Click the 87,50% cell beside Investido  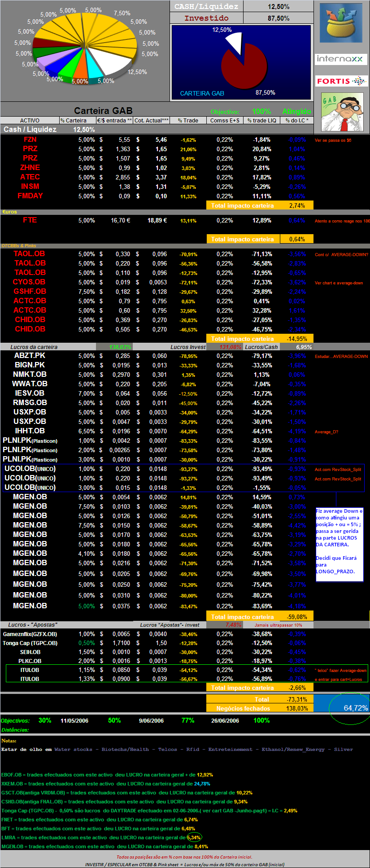279,18
